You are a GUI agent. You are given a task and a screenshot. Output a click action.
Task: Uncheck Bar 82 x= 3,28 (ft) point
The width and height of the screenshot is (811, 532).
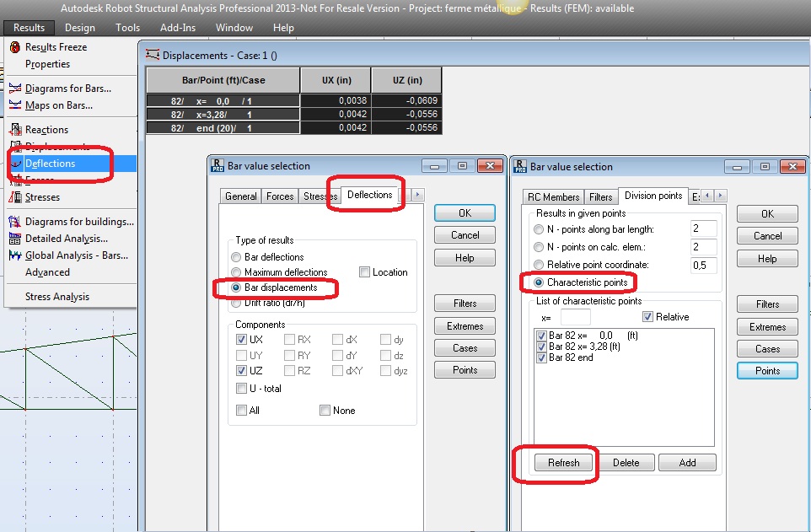coord(541,347)
